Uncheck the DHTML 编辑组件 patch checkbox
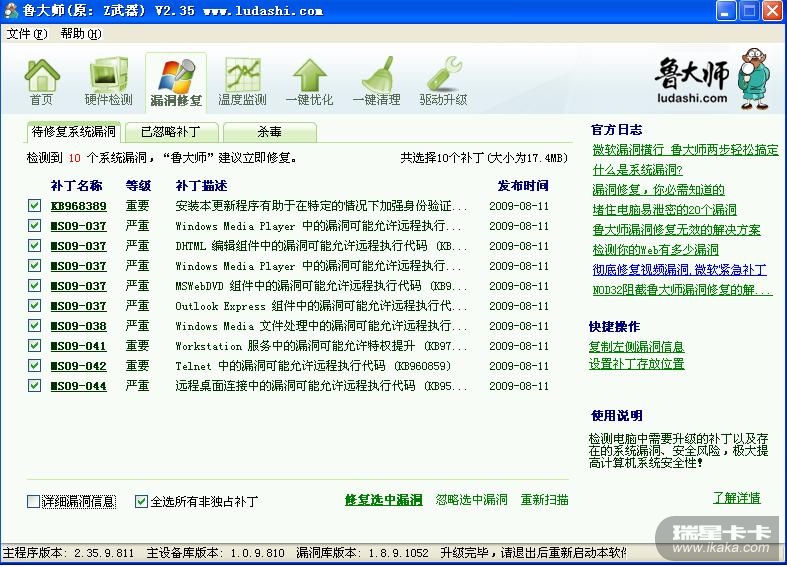The image size is (787, 567). (34, 245)
